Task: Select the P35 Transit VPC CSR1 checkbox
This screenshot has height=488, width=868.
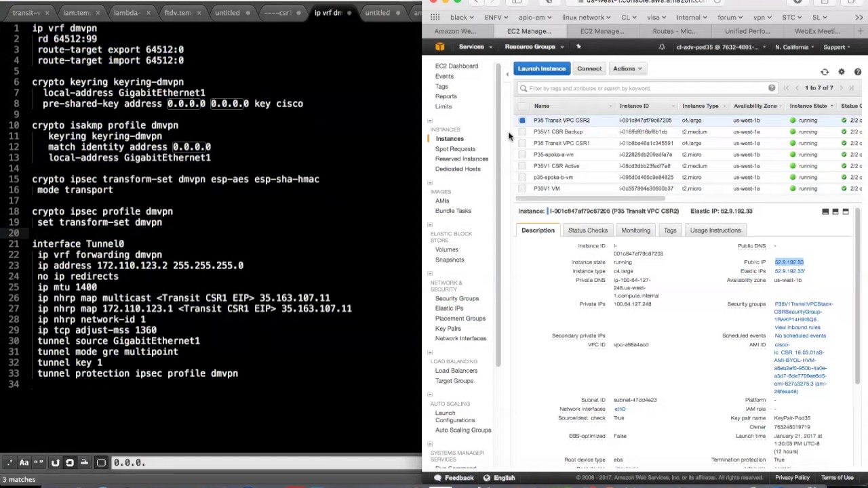Action: click(522, 143)
